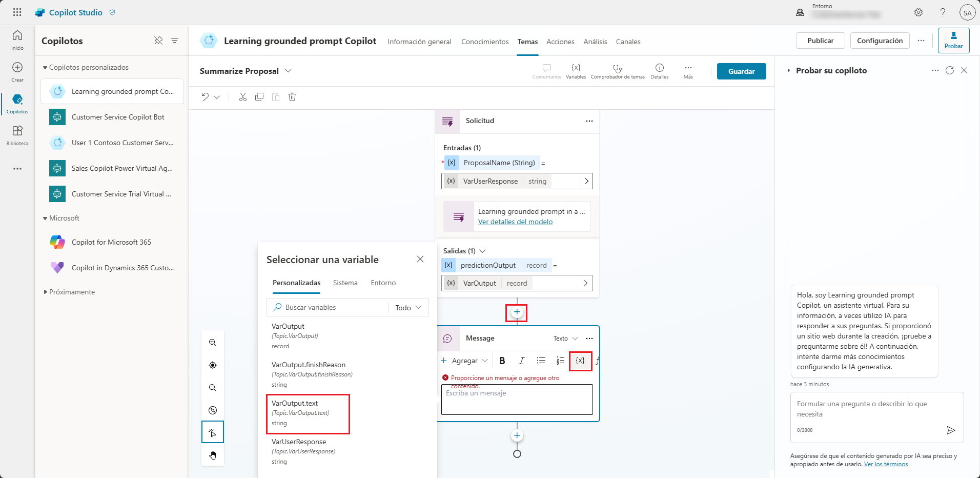Expand VarUserResponse input variable chevron
The image size is (980, 478).
(586, 181)
